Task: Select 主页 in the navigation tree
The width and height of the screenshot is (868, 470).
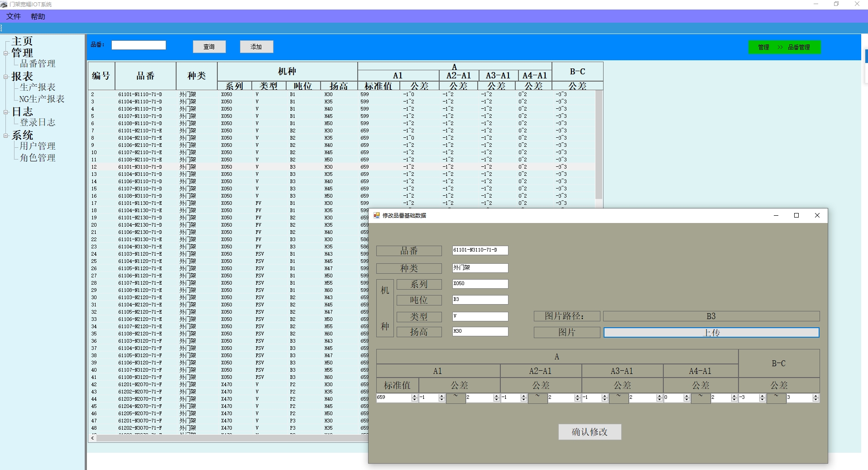Action: (x=22, y=41)
